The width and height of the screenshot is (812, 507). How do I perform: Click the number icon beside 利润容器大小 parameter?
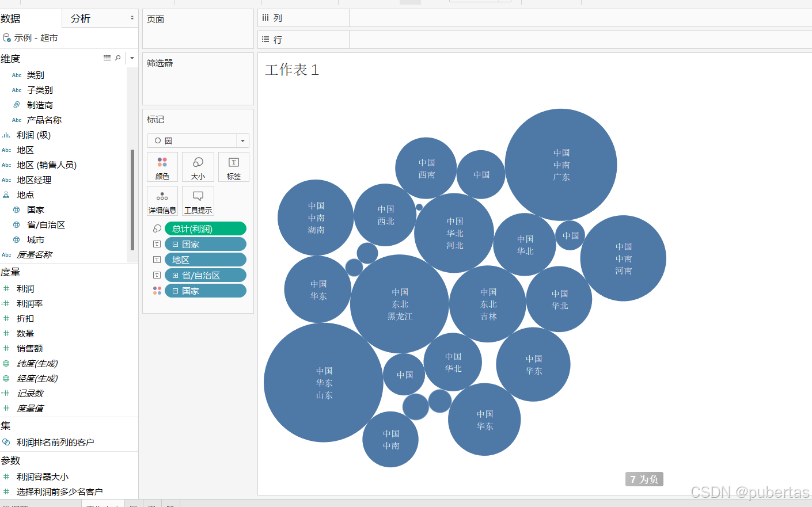pyautogui.click(x=6, y=476)
